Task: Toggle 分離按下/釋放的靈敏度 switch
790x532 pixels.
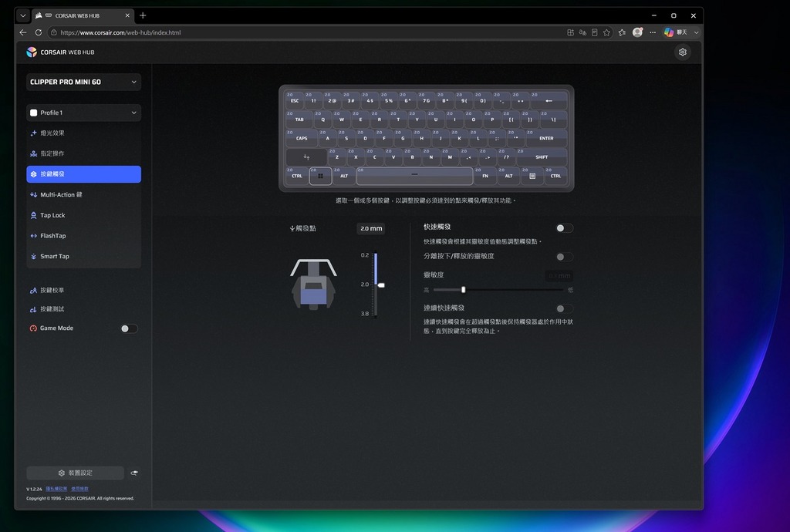Action: coord(564,257)
